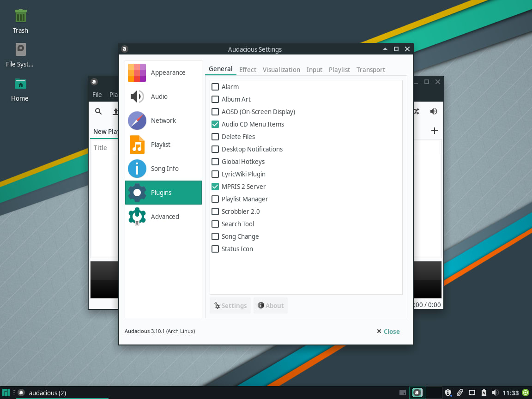Click the system tray volume icon
532x399 pixels.
(x=495, y=393)
